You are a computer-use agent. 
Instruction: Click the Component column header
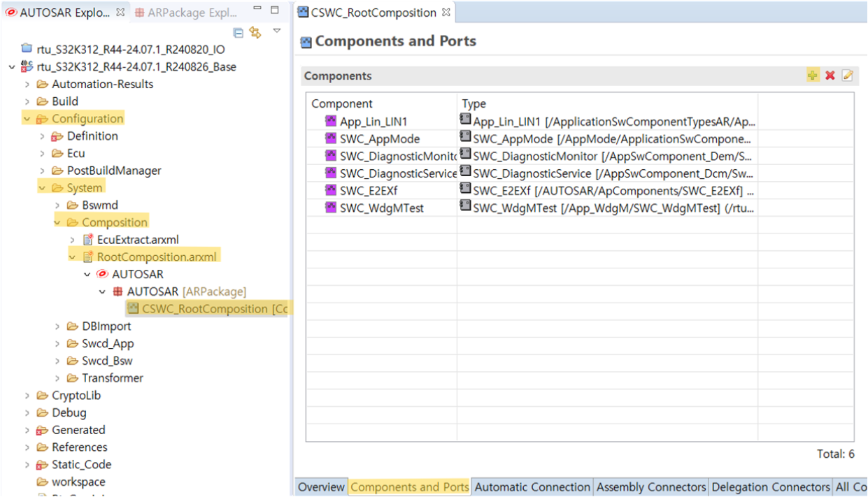(382, 103)
